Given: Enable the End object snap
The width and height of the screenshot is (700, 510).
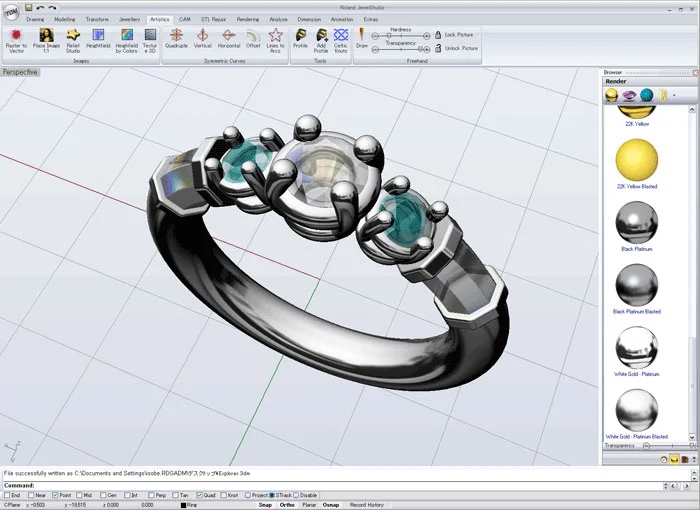Looking at the screenshot, I should (x=7, y=495).
